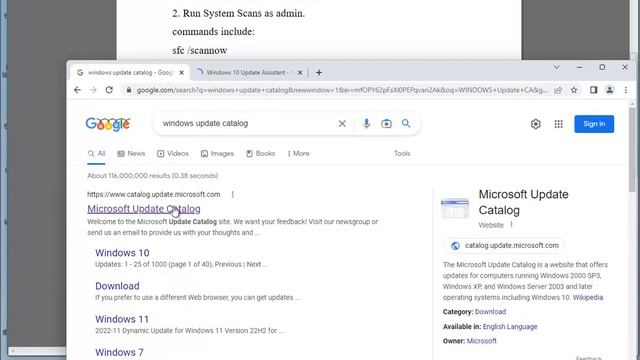This screenshot has height=360, width=640.
Task: Click the Google holiday logo
Action: pyautogui.click(x=108, y=124)
